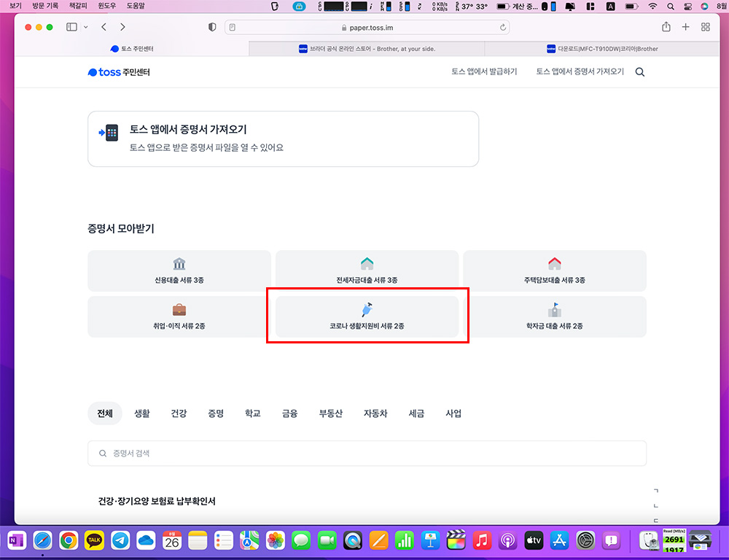Show Safari tab overview grid
Viewport: 729px width, 560px height.
click(x=705, y=27)
